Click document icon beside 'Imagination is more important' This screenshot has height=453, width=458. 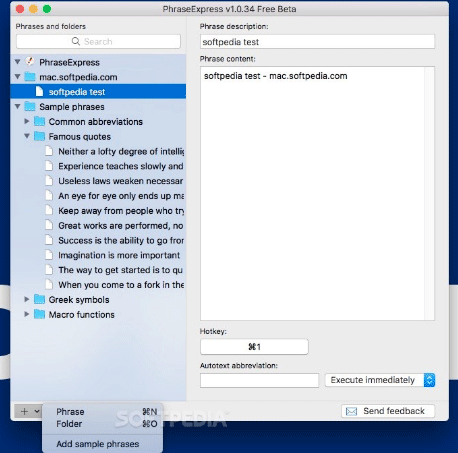pos(49,255)
